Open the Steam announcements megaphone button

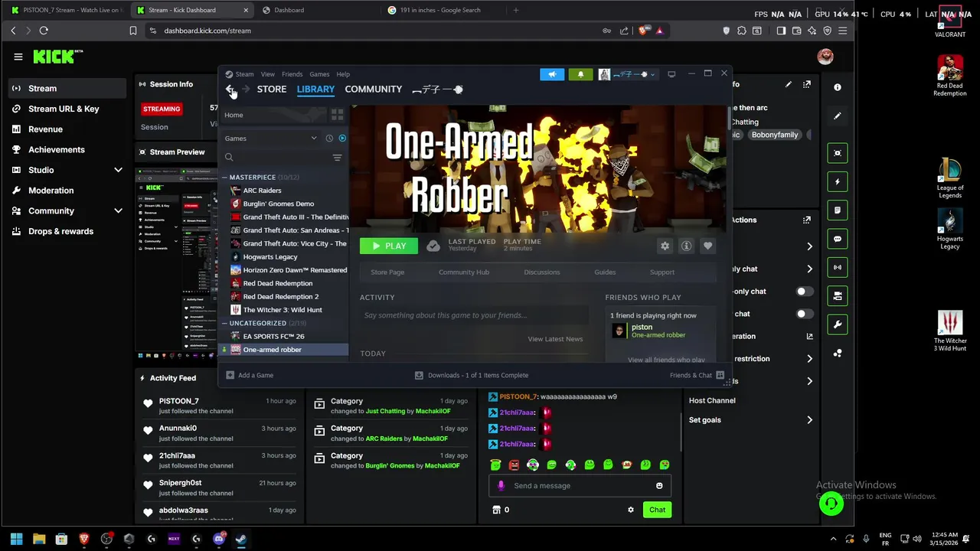point(552,74)
